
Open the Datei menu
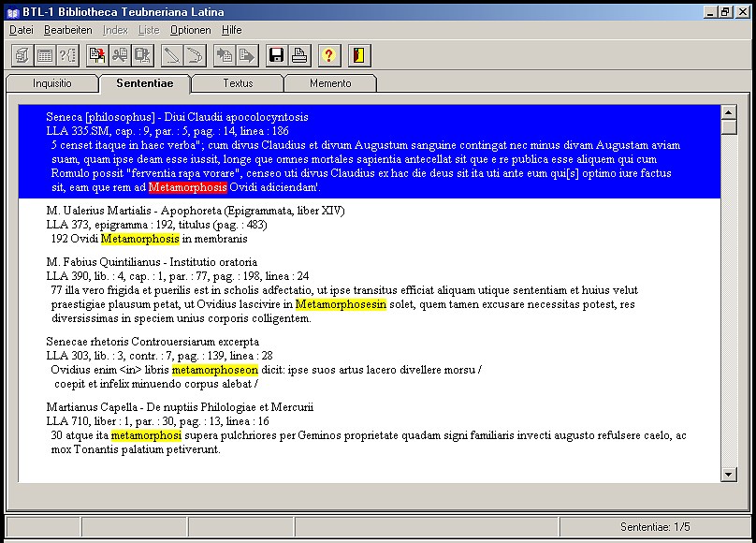click(22, 30)
